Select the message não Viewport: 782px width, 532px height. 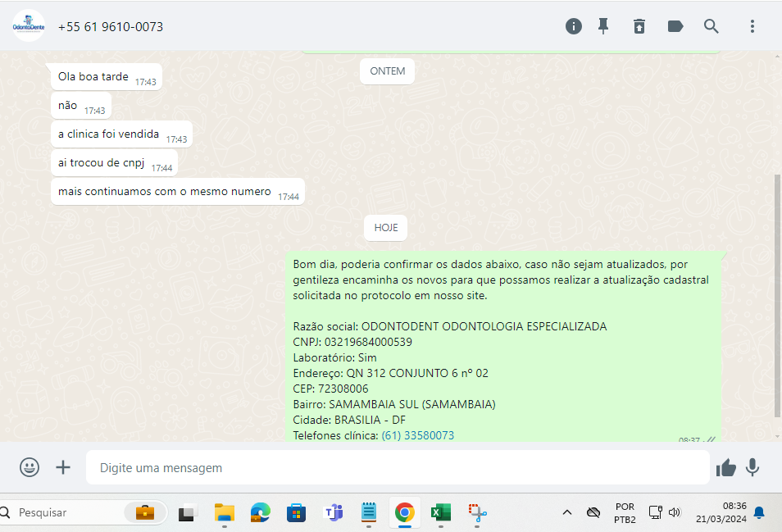coord(81,106)
